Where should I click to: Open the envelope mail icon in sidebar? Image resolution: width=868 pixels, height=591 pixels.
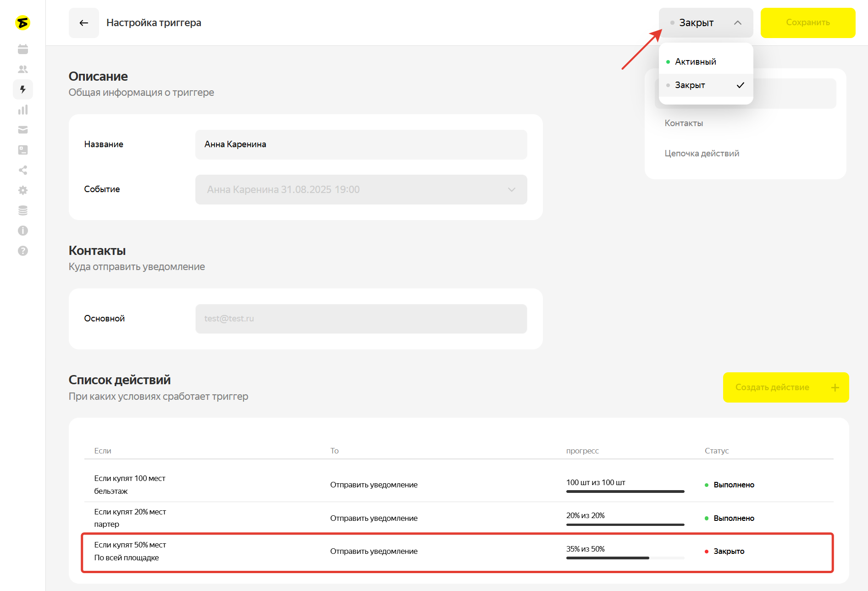[23, 130]
